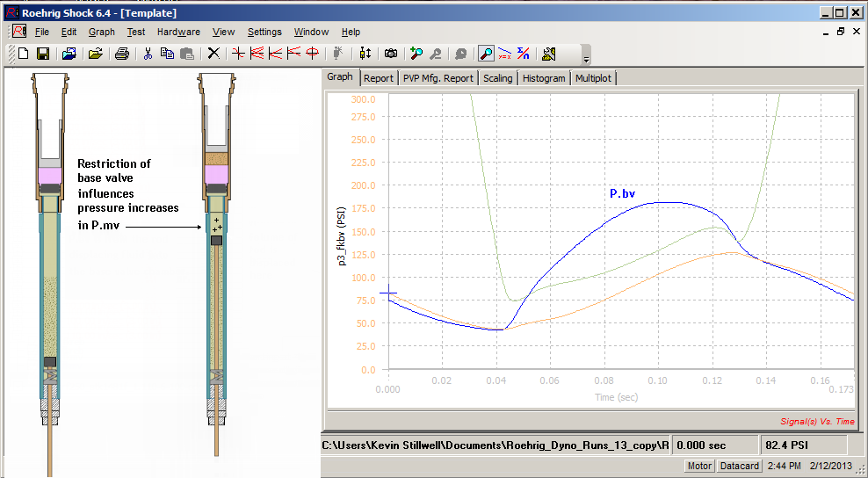Toggle the highlighted magnifier cursor tool

(486, 54)
